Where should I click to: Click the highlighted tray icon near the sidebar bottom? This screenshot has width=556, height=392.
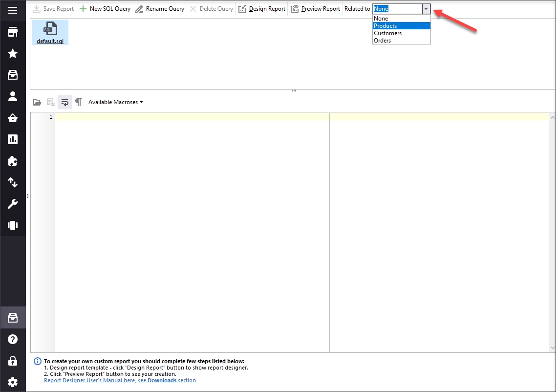point(13,318)
